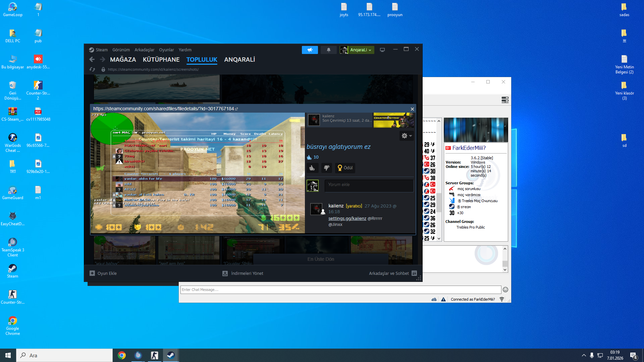Click the microphone tray icon
This screenshot has height=362, width=644.
pyautogui.click(x=592, y=355)
